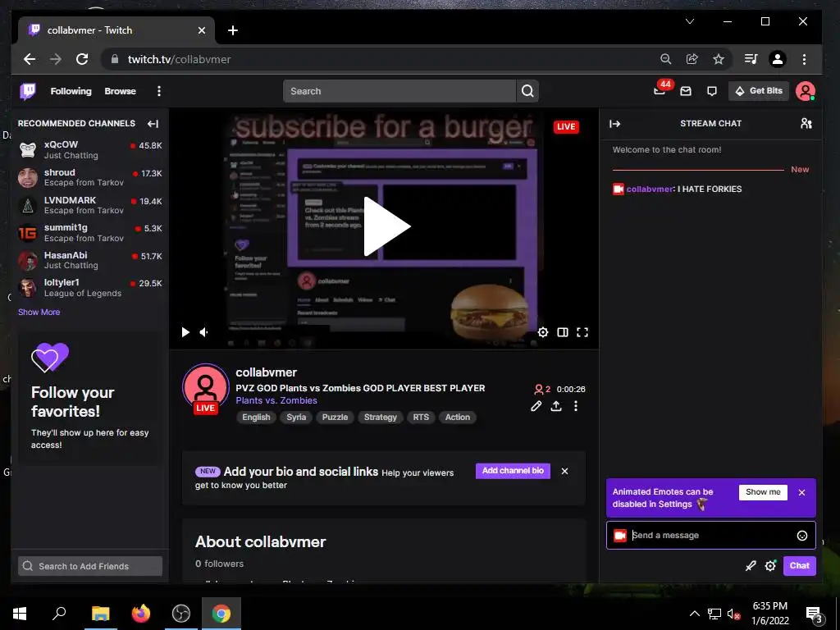Open OBS Studio from the taskbar
The image size is (840, 630).
(181, 614)
